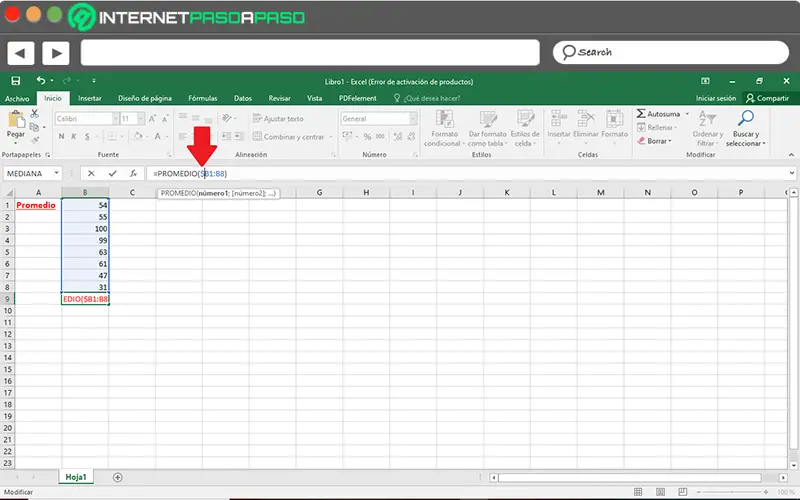The height and width of the screenshot is (500, 800).
Task: Add a new sheet with the plus icon
Action: click(117, 478)
